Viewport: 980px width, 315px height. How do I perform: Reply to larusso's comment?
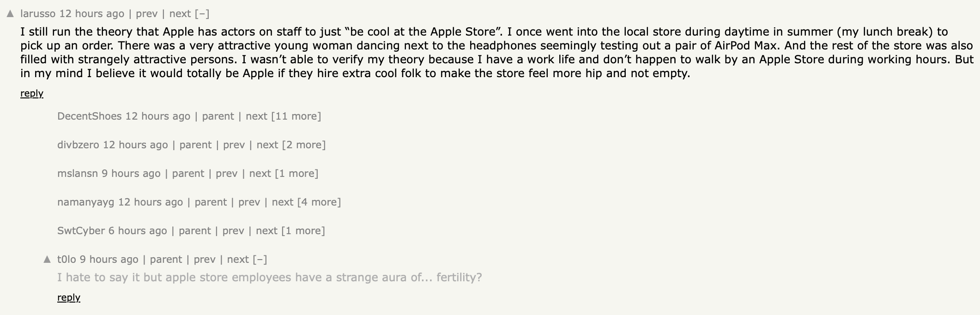coord(32,94)
